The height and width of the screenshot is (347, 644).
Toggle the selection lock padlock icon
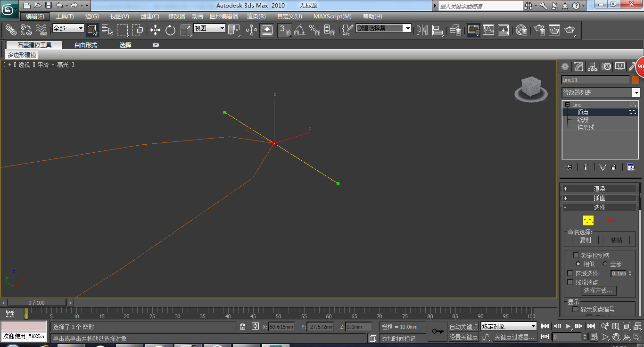click(x=242, y=326)
